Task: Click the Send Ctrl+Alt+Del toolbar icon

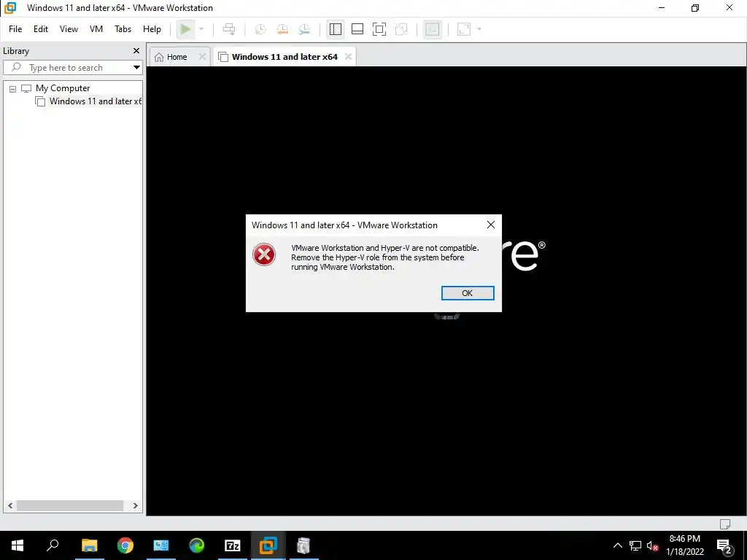Action: coord(229,29)
